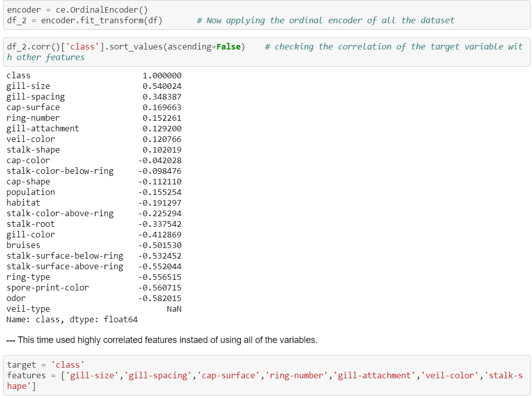Click the 'spore-print-color' output row label
The height and width of the screenshot is (396, 532).
48,287
